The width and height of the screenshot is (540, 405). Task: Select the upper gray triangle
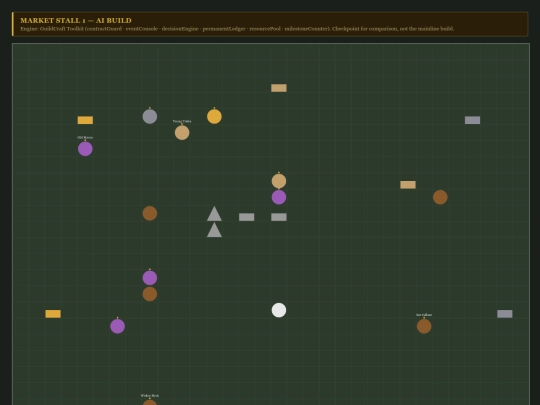coord(214,214)
